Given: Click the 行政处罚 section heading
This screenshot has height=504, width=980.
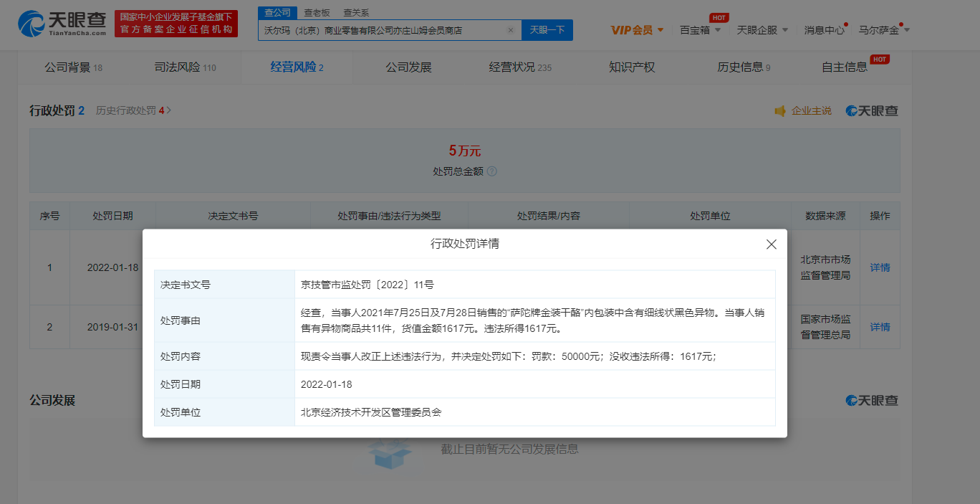Looking at the screenshot, I should click(52, 110).
